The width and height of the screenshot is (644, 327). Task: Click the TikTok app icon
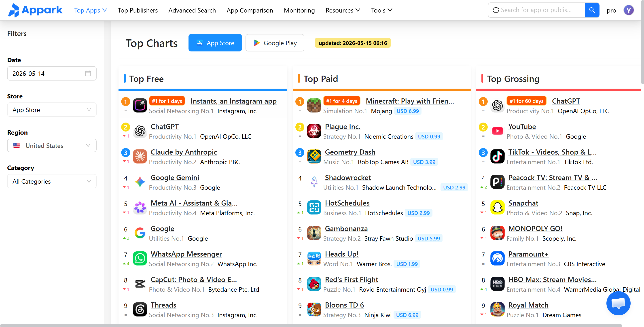point(497,157)
